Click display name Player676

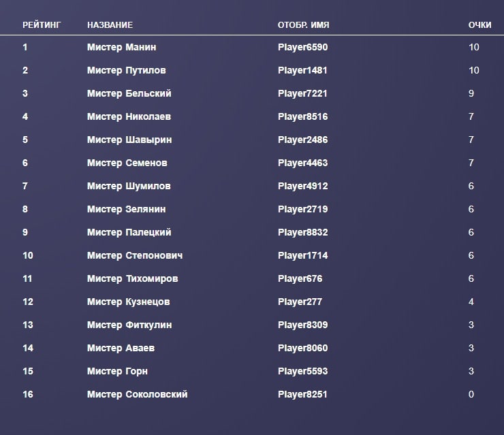pos(300,279)
